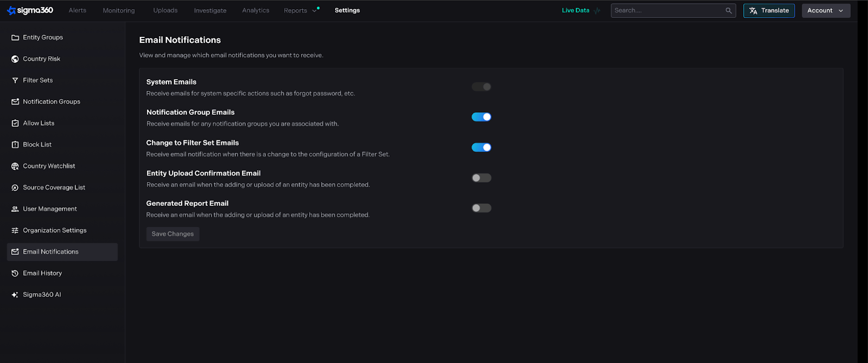Enable Entity Upload Confirmation Email toggle
Image resolution: width=868 pixels, height=363 pixels.
(x=481, y=178)
